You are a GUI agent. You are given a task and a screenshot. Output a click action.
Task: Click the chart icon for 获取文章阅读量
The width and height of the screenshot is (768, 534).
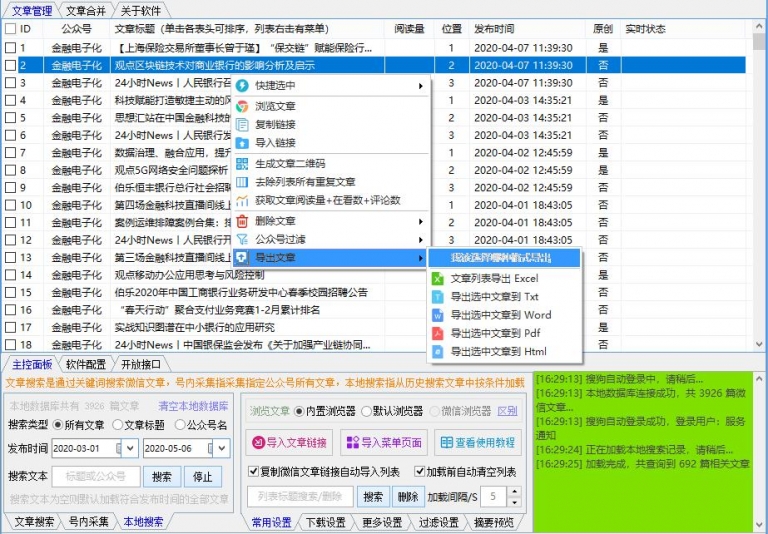(x=242, y=200)
